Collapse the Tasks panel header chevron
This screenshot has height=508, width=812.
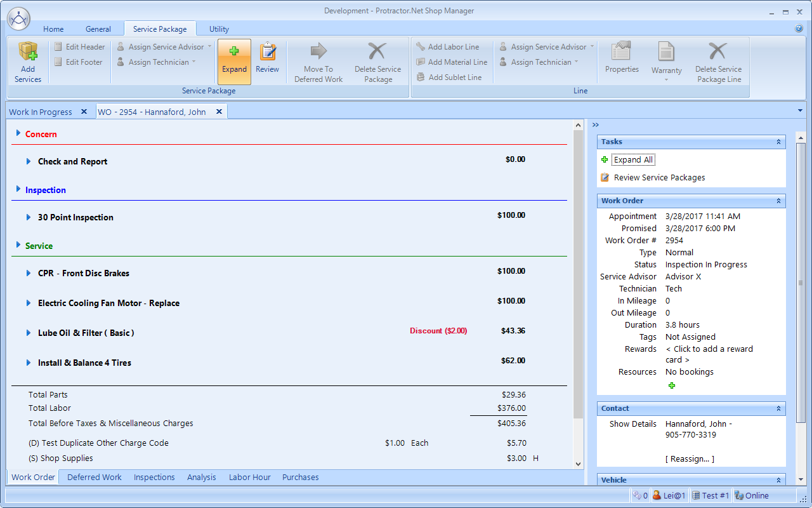point(778,142)
